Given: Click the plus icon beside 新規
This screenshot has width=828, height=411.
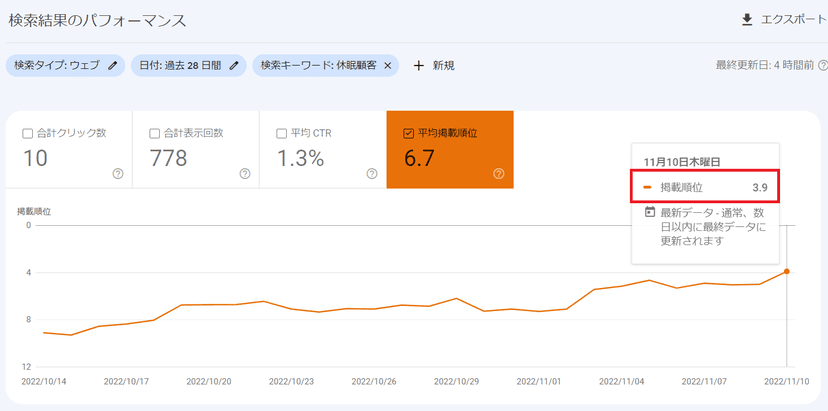Looking at the screenshot, I should tap(419, 66).
